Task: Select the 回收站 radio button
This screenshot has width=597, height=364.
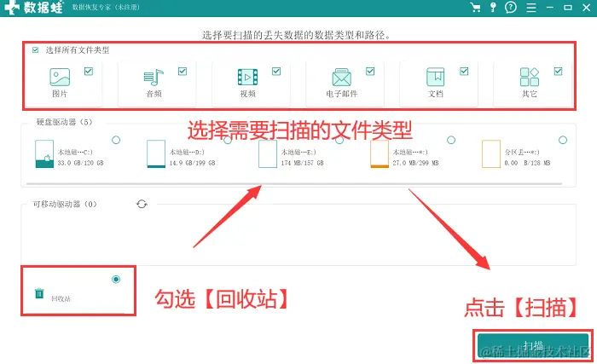Action: pos(116,280)
